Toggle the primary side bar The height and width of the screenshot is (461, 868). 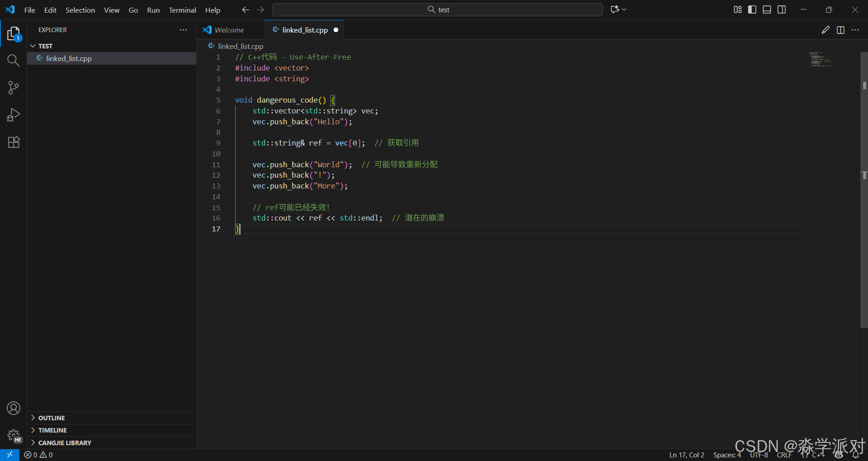[752, 9]
